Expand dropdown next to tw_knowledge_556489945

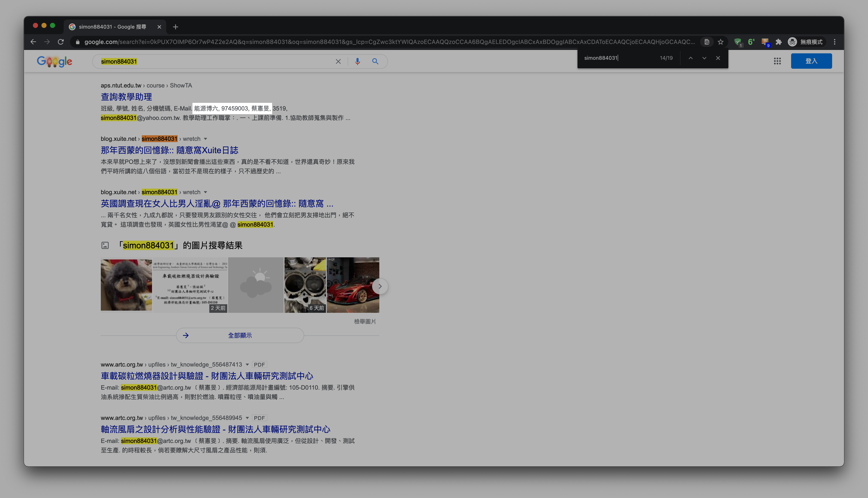[x=247, y=418]
